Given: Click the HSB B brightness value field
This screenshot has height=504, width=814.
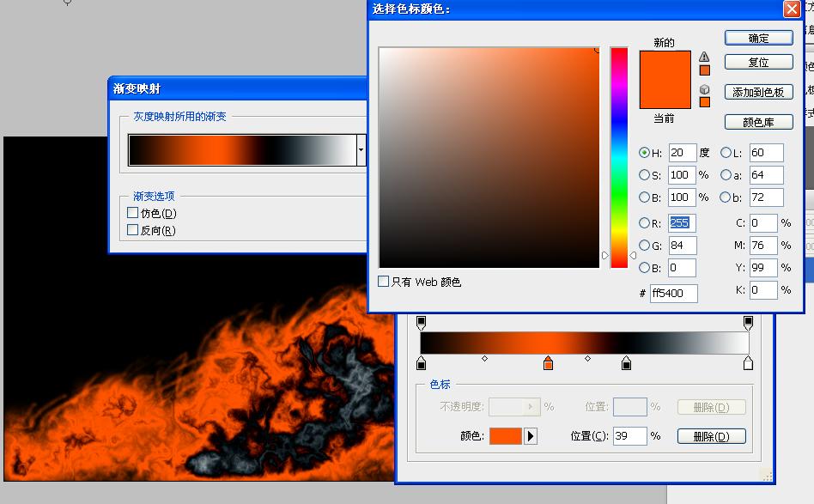Looking at the screenshot, I should coord(682,197).
